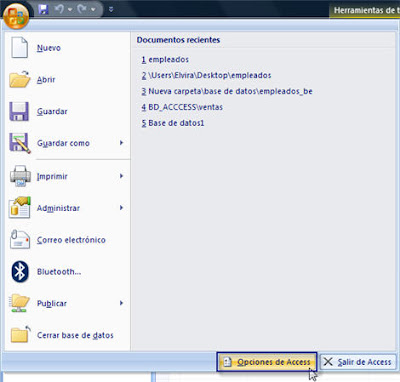Choose the Correo electrónico menu label
The image size is (400, 382).
[71, 240]
